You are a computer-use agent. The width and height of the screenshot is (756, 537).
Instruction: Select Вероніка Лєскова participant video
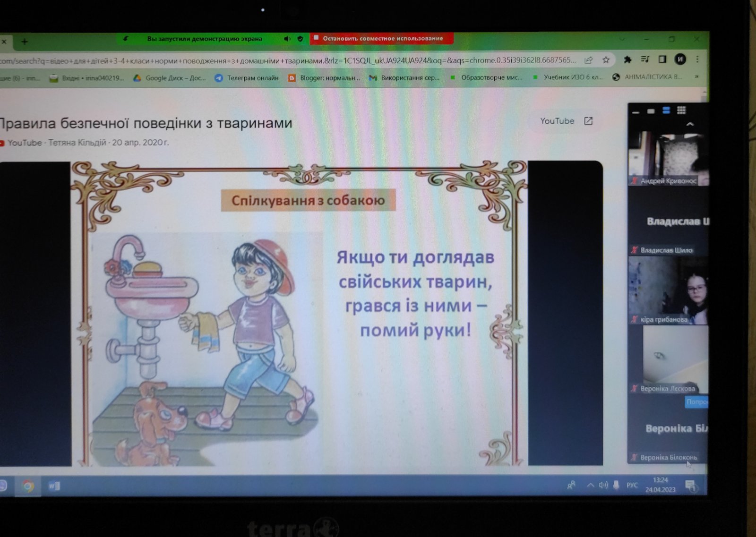668,359
